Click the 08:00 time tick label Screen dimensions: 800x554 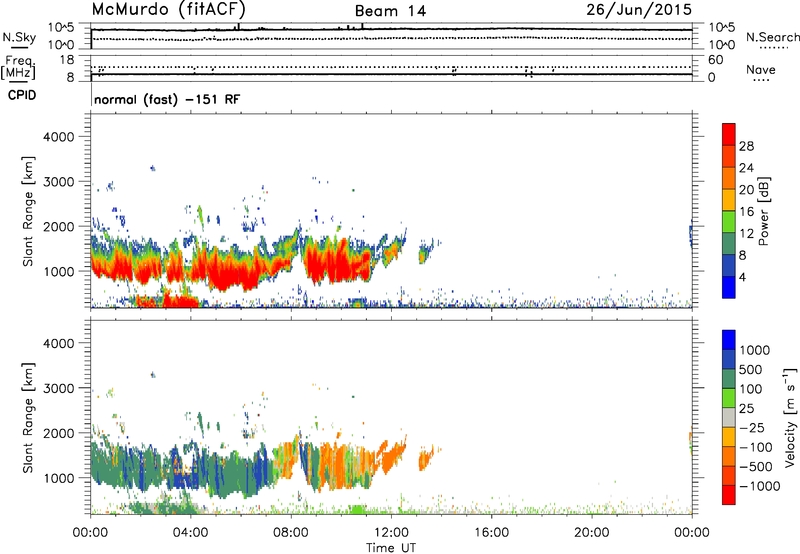[x=291, y=533]
